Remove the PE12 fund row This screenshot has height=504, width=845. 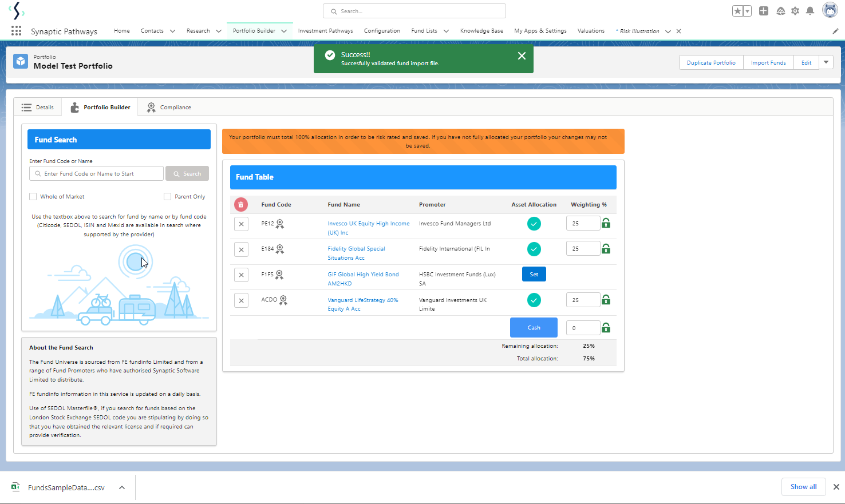coord(241,224)
